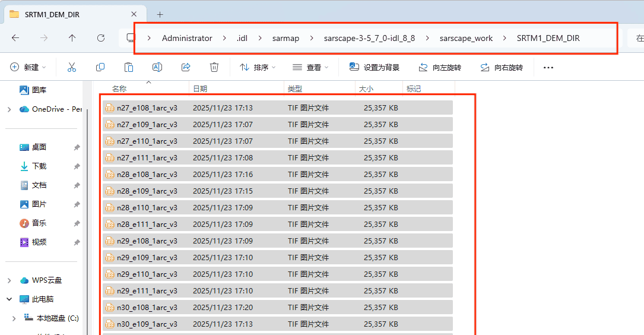The height and width of the screenshot is (335, 644).
Task: Sort by 名称 column header
Action: [119, 89]
